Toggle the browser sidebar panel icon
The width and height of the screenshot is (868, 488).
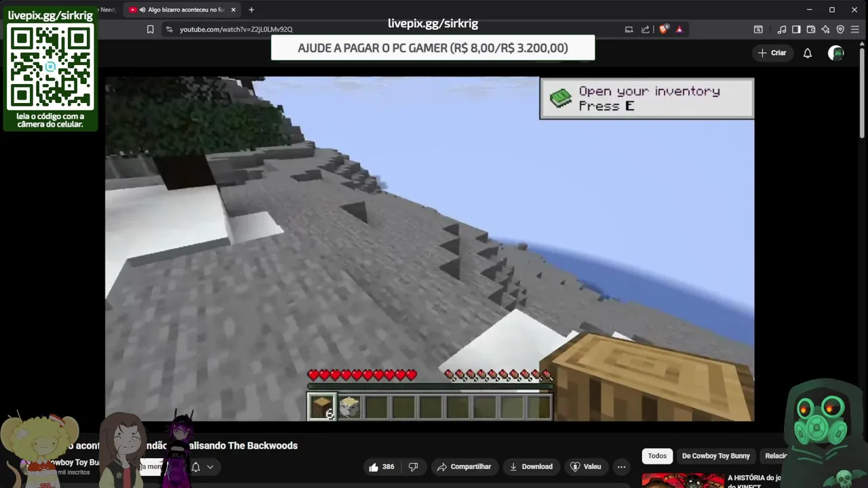796,29
